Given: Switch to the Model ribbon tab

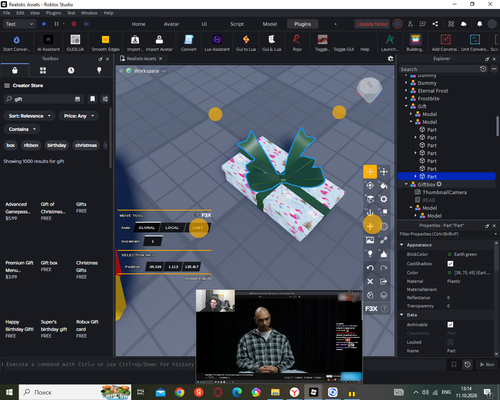Looking at the screenshot, I should pyautogui.click(x=270, y=24).
